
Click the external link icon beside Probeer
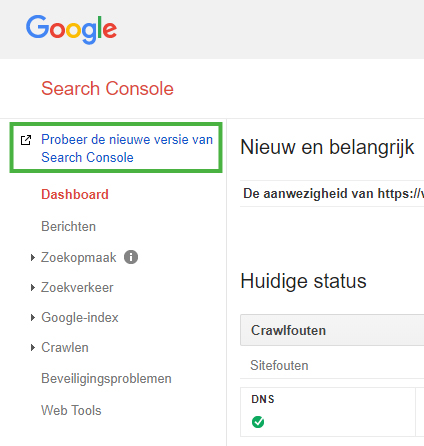coord(26,140)
